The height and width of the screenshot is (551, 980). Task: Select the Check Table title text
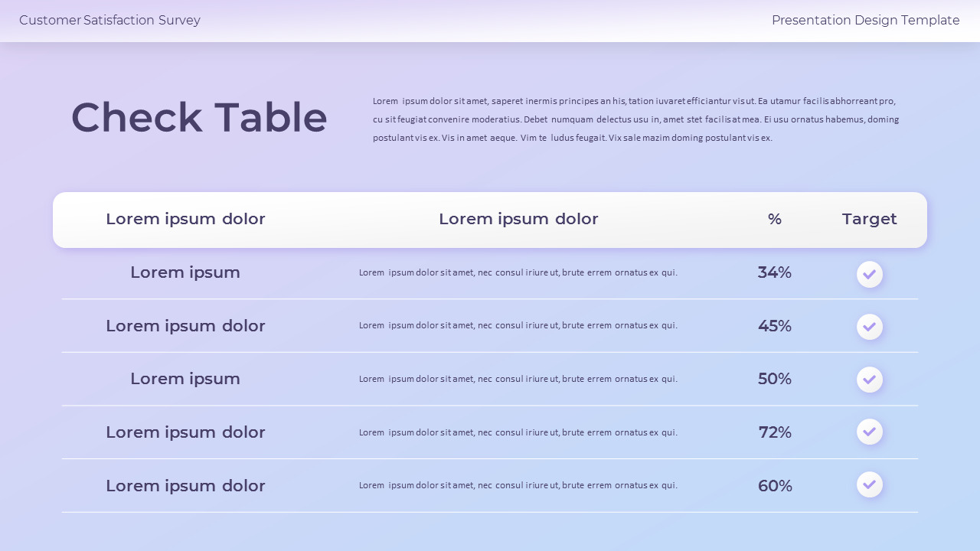[199, 118]
